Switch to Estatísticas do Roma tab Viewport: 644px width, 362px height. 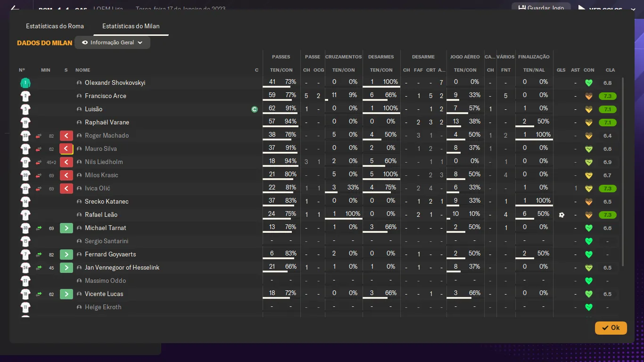coord(55,26)
